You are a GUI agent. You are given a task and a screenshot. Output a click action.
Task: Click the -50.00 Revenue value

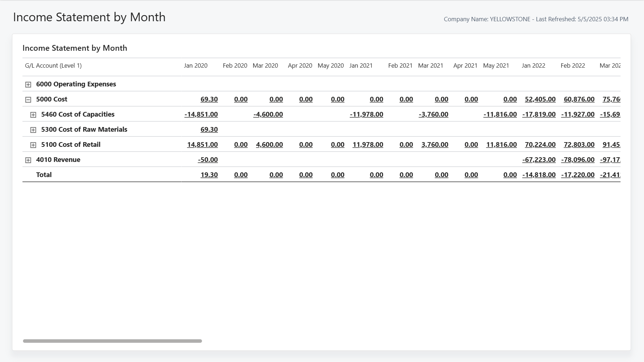tap(208, 160)
